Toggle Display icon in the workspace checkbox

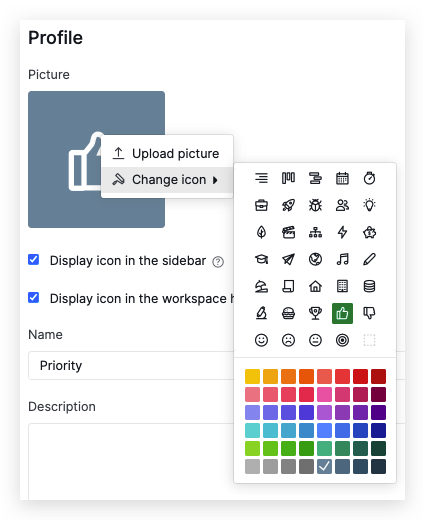click(34, 298)
